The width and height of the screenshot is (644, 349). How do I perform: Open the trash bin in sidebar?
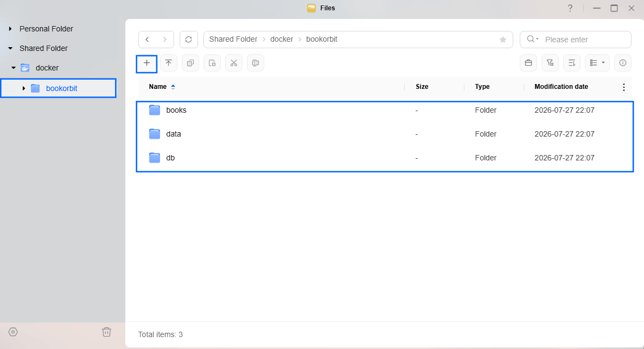106,332
